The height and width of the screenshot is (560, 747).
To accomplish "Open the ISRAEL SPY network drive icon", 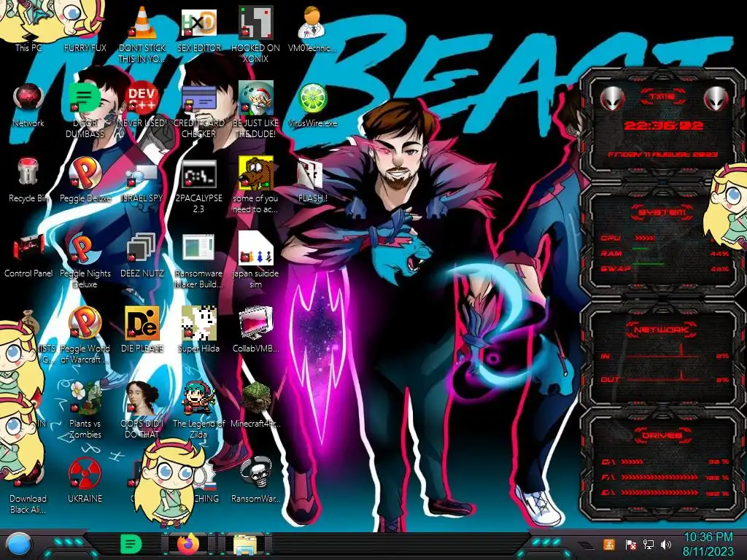I will coord(142,176).
